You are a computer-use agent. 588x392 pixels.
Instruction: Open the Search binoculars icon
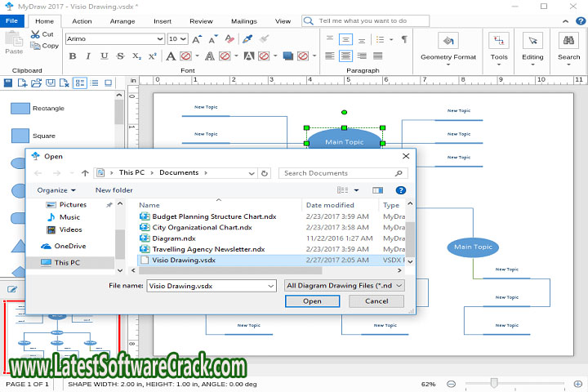(x=568, y=40)
